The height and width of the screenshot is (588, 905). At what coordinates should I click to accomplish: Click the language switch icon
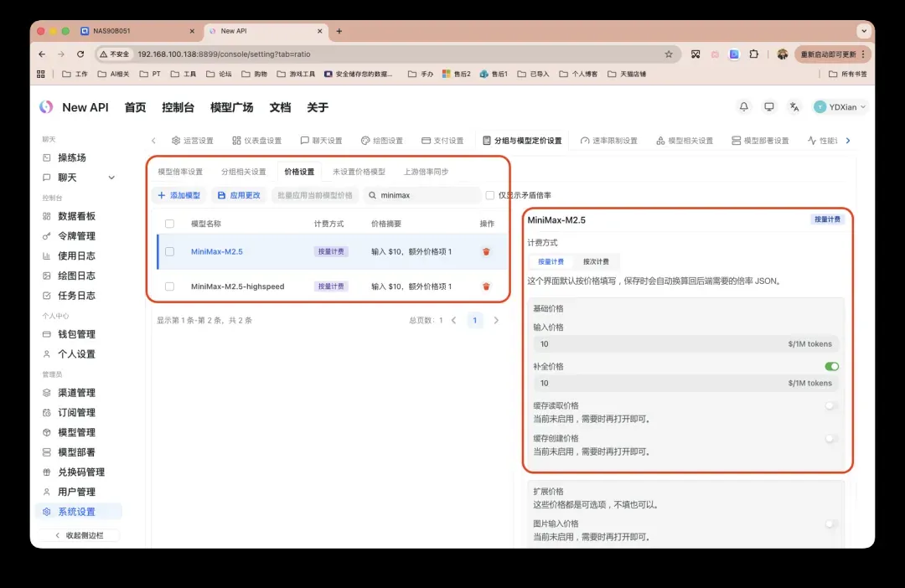(794, 107)
